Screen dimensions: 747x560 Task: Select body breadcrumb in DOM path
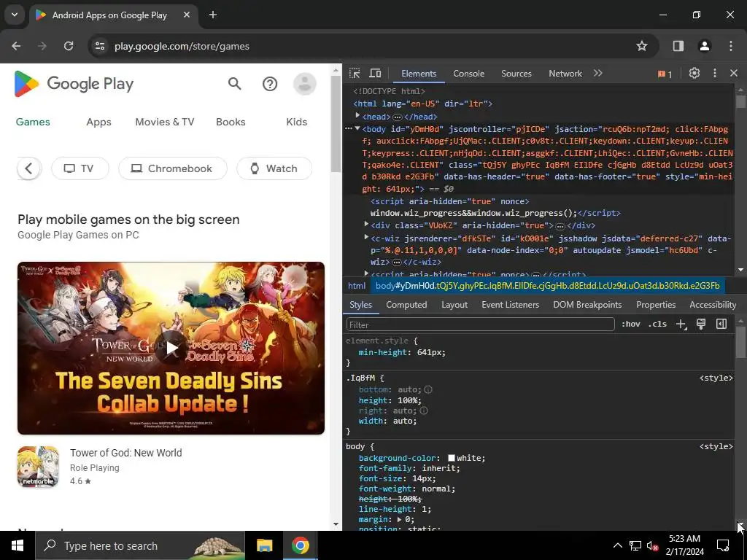pos(547,286)
